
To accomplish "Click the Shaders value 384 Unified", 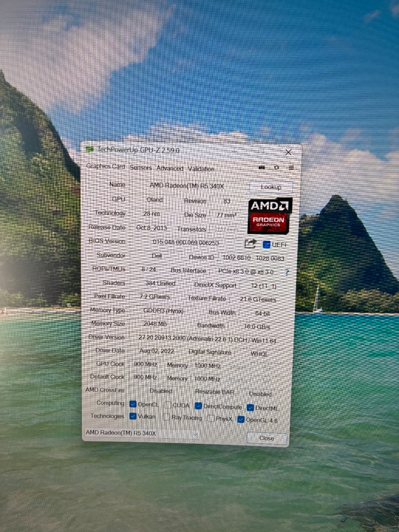I will coord(160,283).
